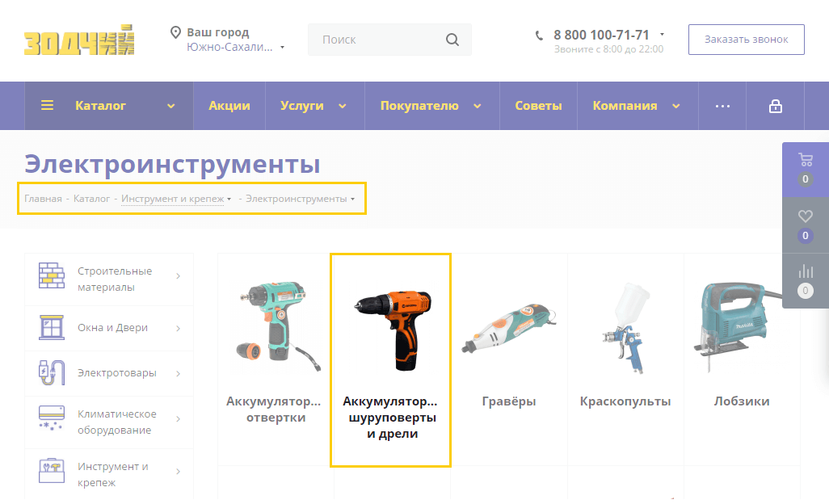Expand the city selector Южно-Сахалинск dropdown
Viewport: 829px width, 504px height.
click(282, 48)
